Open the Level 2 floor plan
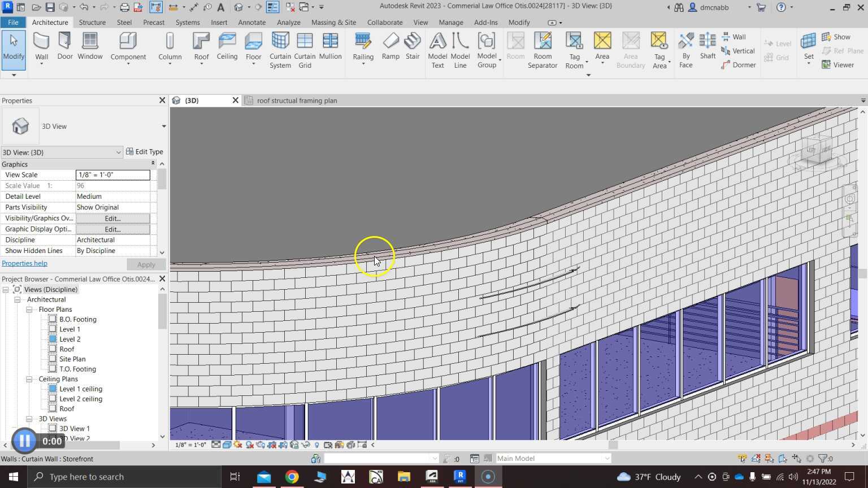The width and height of the screenshot is (868, 488). point(70,339)
